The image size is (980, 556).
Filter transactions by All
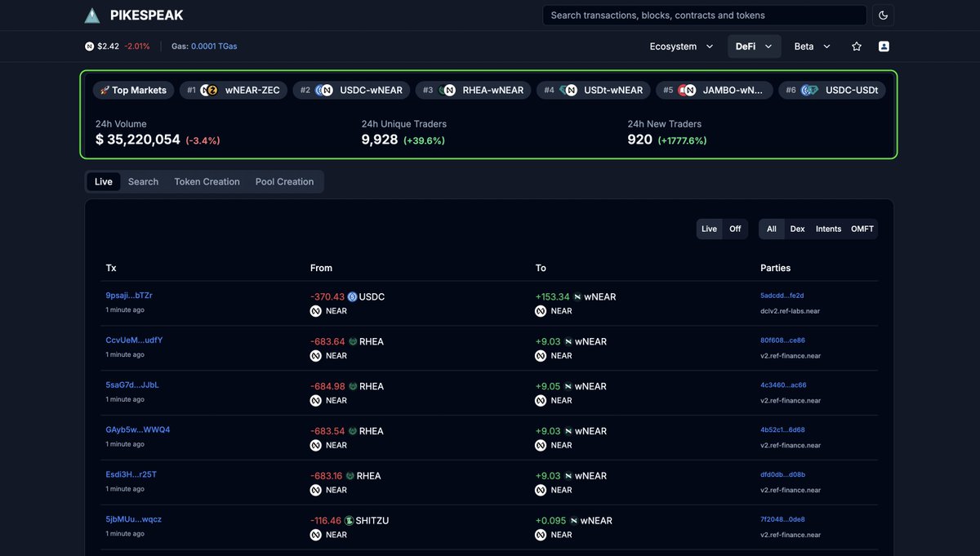tap(771, 229)
